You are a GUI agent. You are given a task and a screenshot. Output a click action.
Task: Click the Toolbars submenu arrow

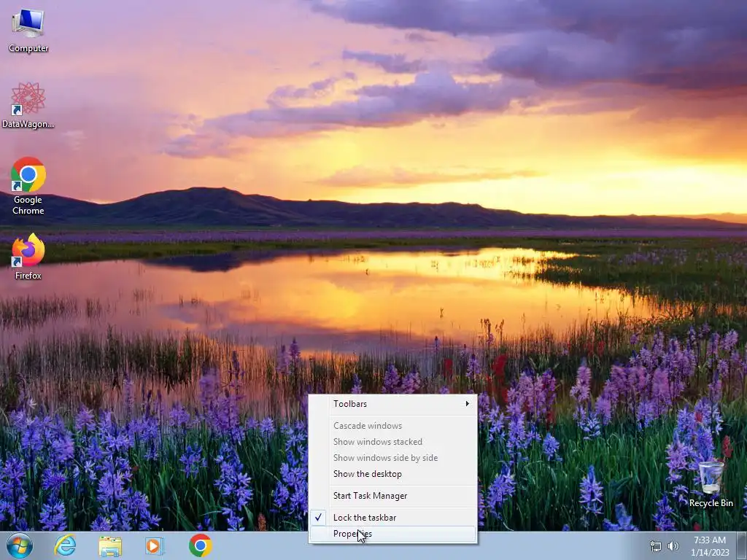click(468, 404)
